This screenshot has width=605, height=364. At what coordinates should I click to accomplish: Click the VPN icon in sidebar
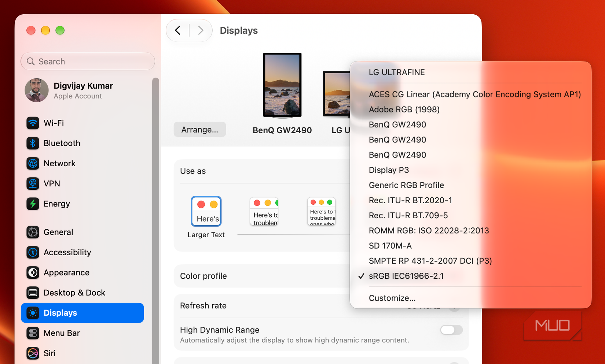click(x=33, y=183)
